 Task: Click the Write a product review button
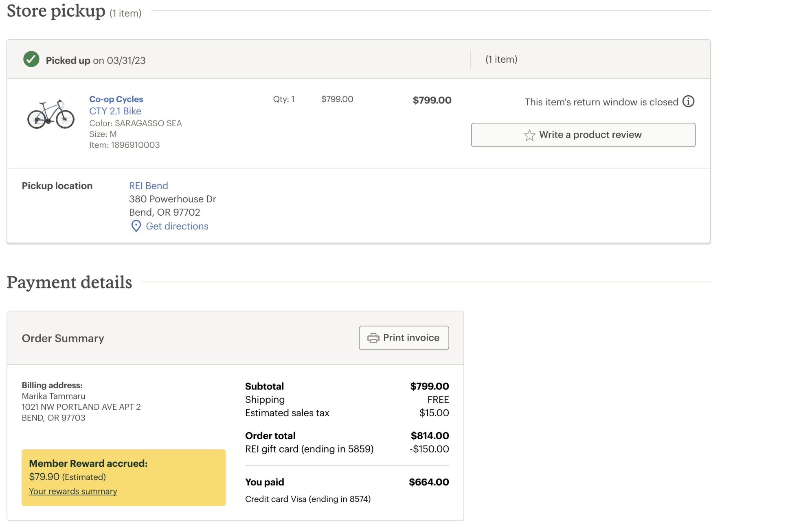click(x=583, y=135)
